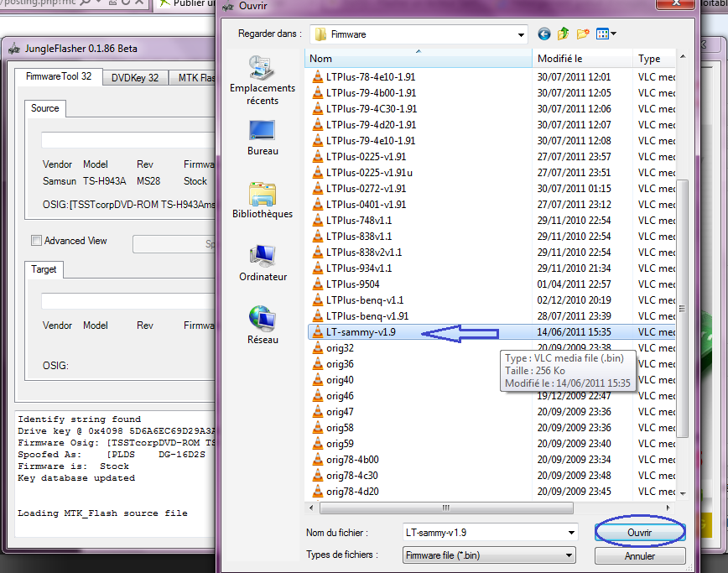This screenshot has height=573, width=728.
Task: Switch to FirmwareTool 32 tab
Action: tap(59, 76)
